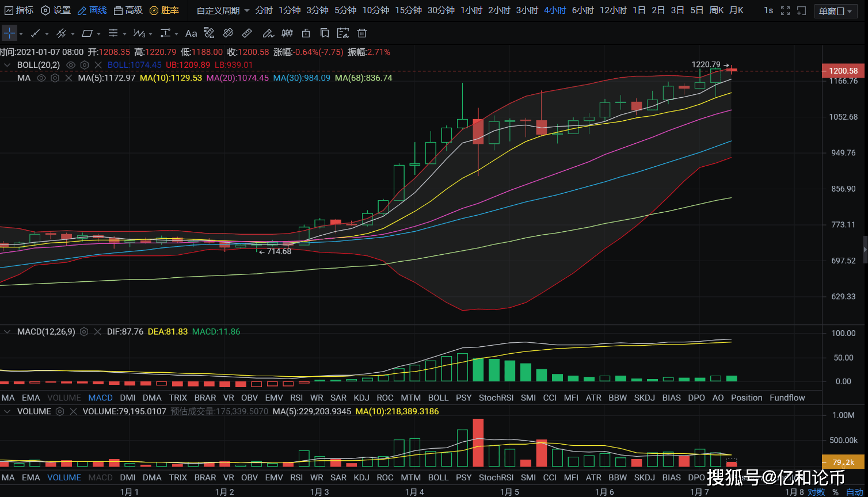
Task: Toggle the 画线 drawing toolbar
Action: pos(92,10)
